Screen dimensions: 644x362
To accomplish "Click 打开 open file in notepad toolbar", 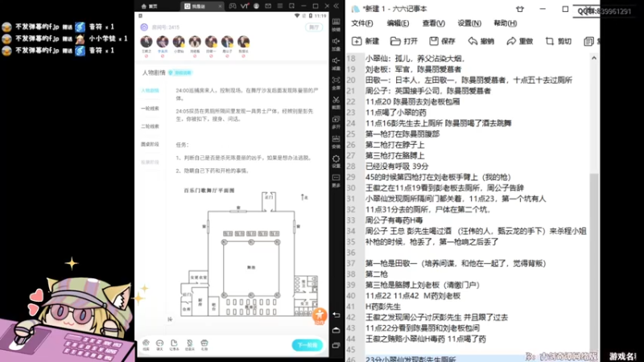I will pos(404,41).
